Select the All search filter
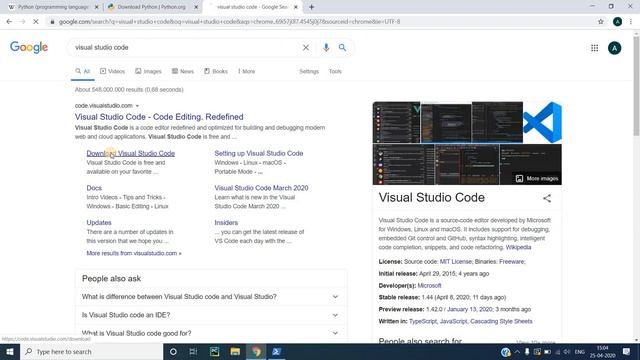 (82, 71)
